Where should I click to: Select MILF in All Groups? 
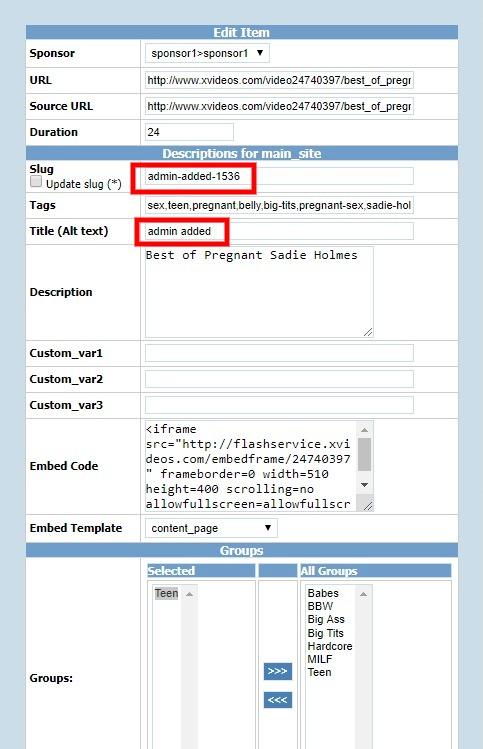pos(320,659)
